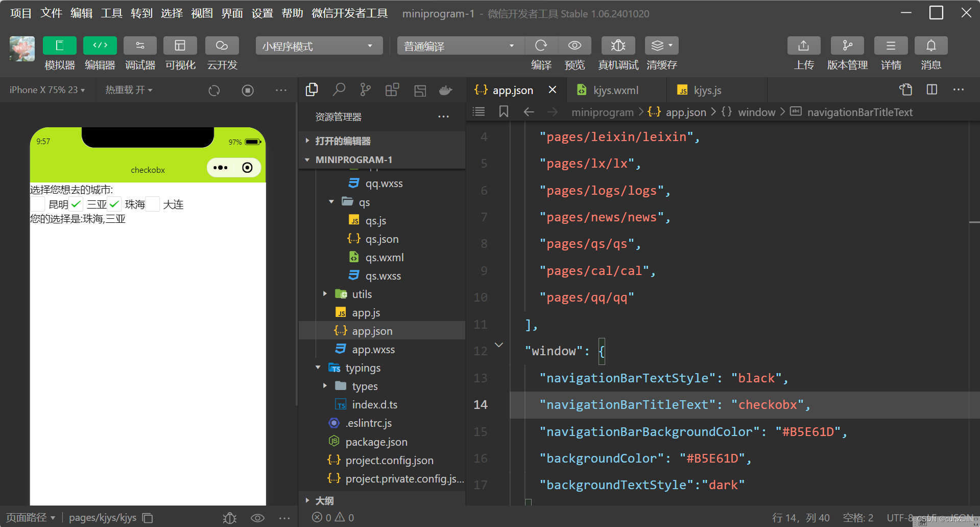Start real device debugging
Image resolution: width=980 pixels, height=527 pixels.
[618, 45]
